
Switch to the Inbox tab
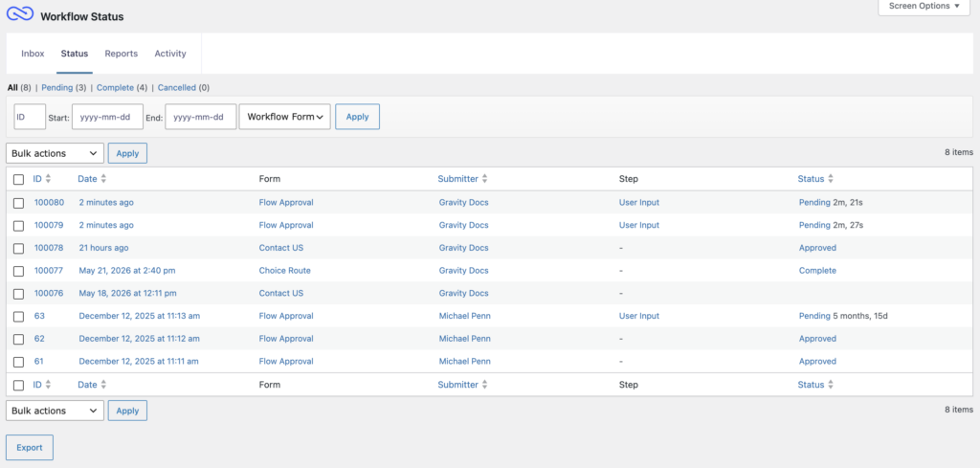coord(33,54)
